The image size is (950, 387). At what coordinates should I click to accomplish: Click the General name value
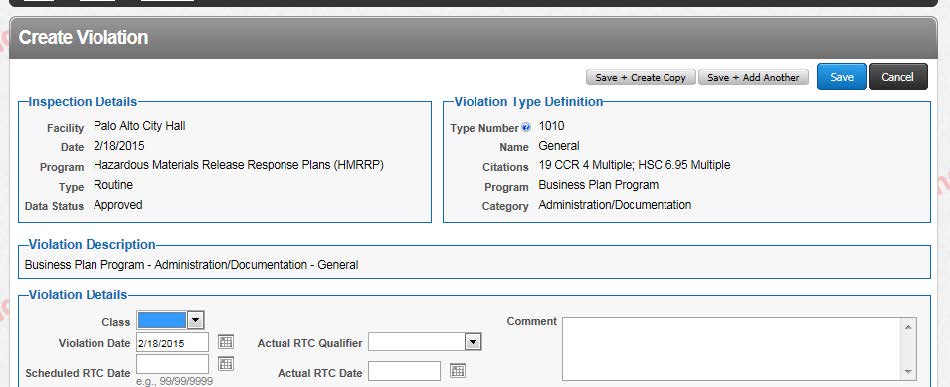[559, 146]
